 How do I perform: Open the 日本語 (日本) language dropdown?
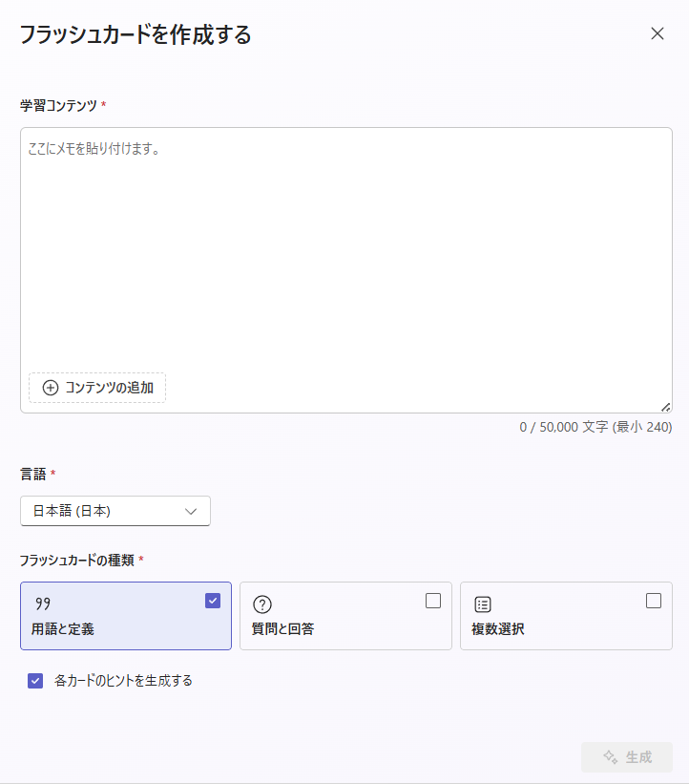coord(115,511)
